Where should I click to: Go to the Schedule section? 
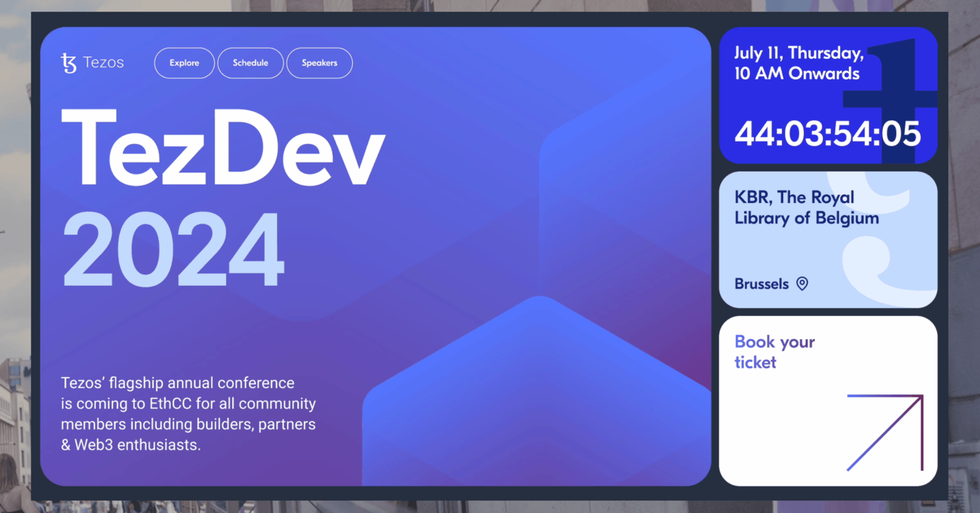click(251, 63)
